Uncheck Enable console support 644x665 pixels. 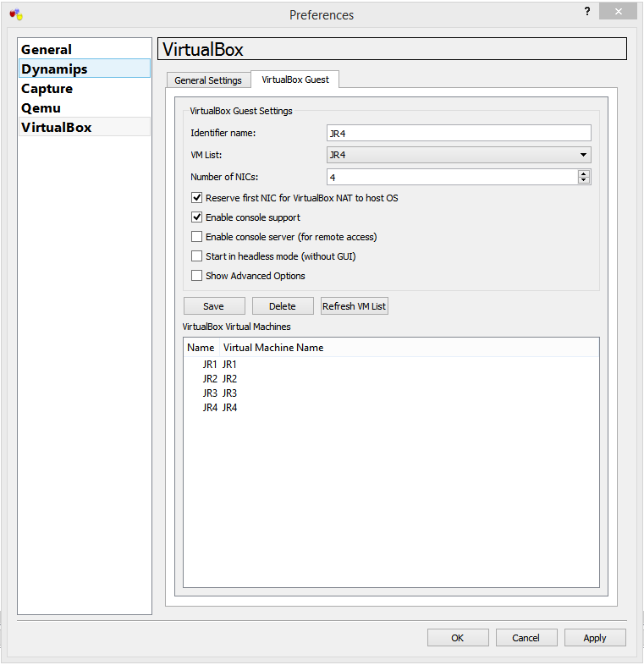pos(196,217)
